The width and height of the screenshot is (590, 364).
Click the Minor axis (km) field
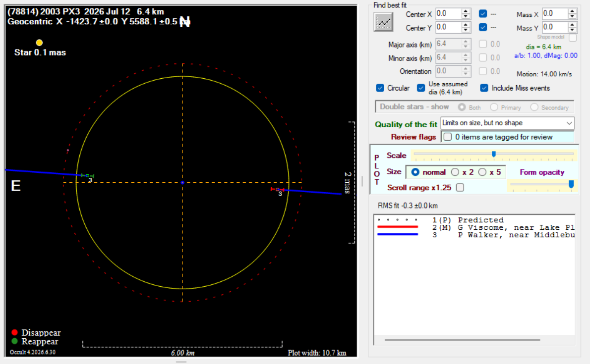pyautogui.click(x=448, y=57)
